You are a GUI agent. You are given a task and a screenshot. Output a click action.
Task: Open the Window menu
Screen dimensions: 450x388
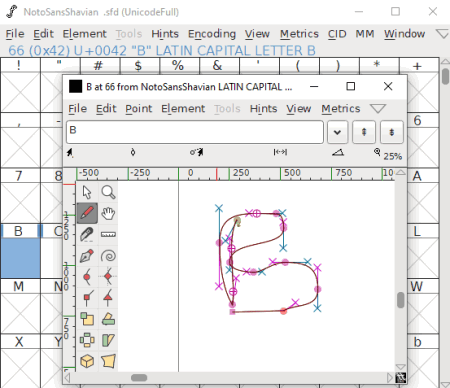404,34
